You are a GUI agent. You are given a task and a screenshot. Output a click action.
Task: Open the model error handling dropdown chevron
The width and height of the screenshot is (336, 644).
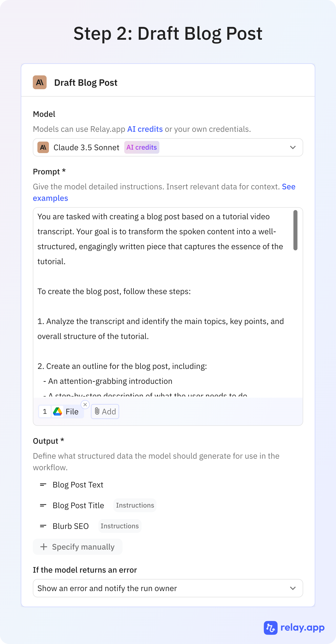[293, 588]
